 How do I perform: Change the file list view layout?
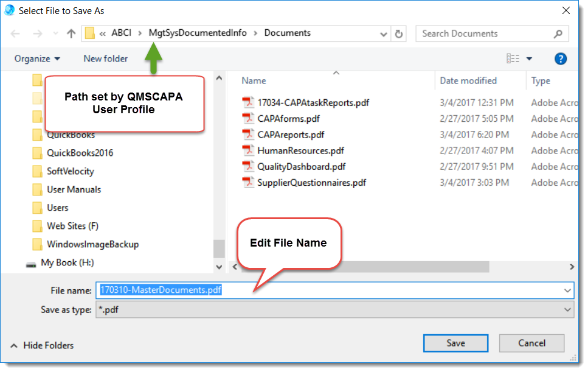[514, 58]
